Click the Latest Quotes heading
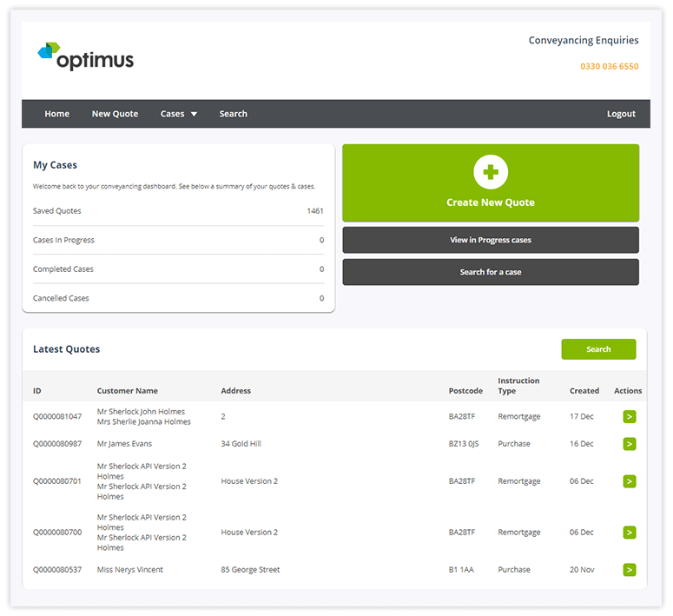 coord(67,349)
